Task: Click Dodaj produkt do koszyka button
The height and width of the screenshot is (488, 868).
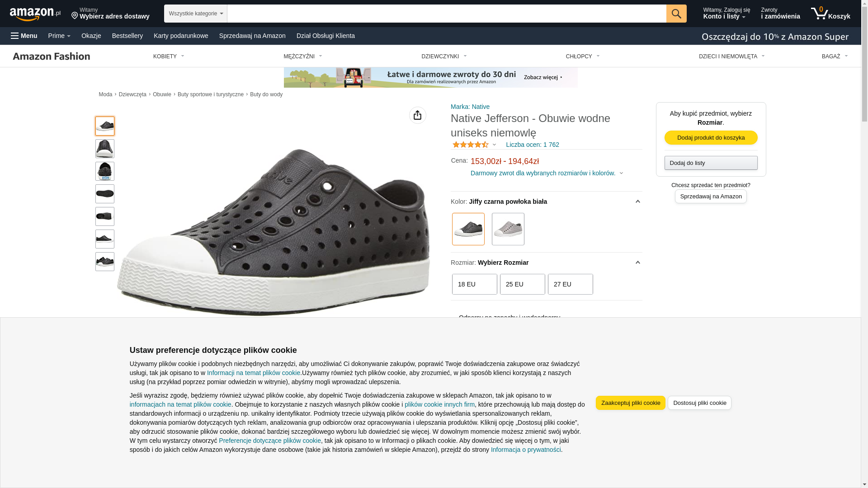Action: (711, 137)
